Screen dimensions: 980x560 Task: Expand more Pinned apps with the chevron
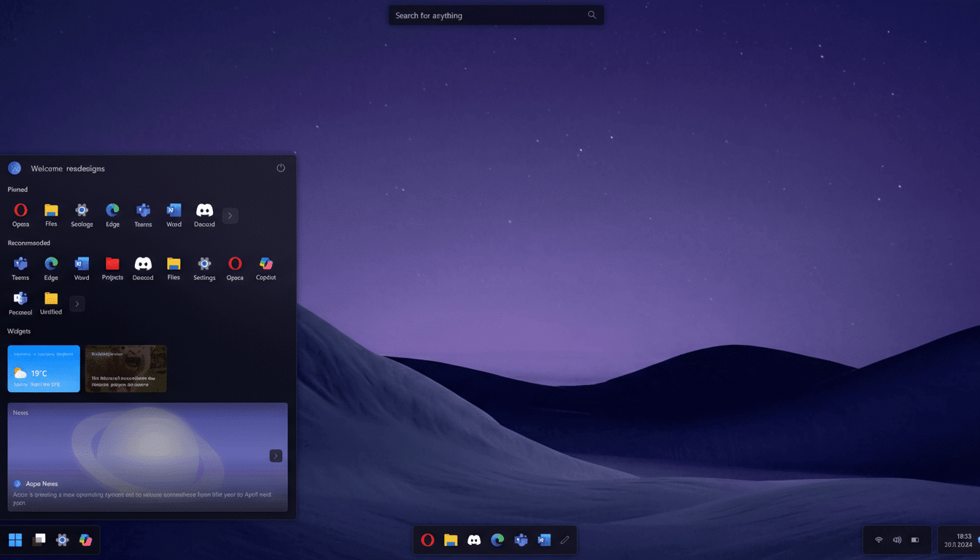(x=230, y=215)
